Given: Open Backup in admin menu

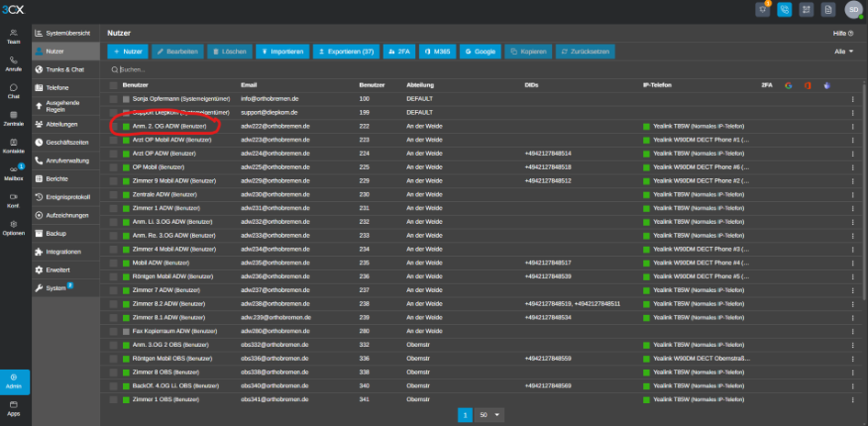Looking at the screenshot, I should tap(65, 233).
